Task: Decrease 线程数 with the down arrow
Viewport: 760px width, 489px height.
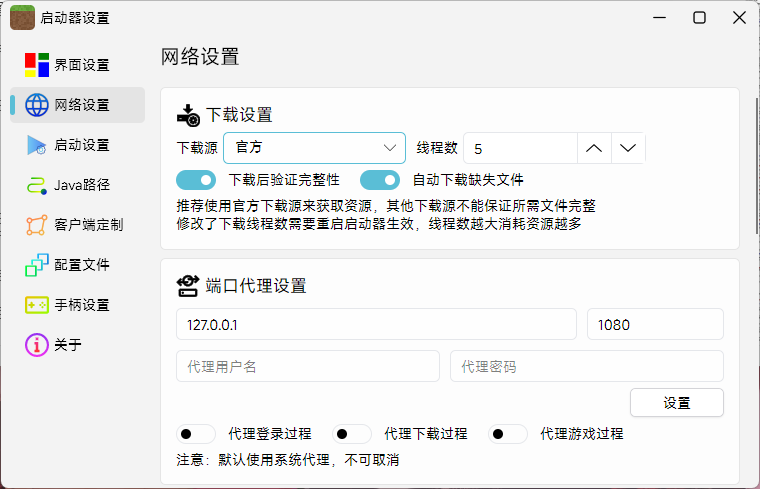Action: click(628, 148)
